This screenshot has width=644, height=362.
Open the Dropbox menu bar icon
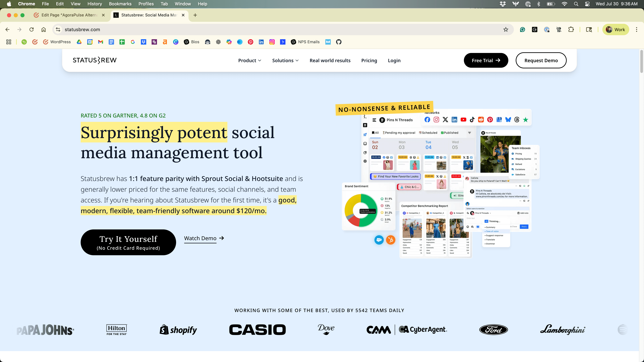tap(502, 4)
